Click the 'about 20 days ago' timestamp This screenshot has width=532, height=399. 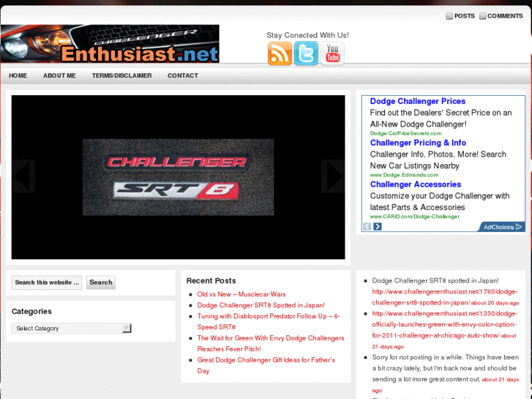(x=495, y=303)
